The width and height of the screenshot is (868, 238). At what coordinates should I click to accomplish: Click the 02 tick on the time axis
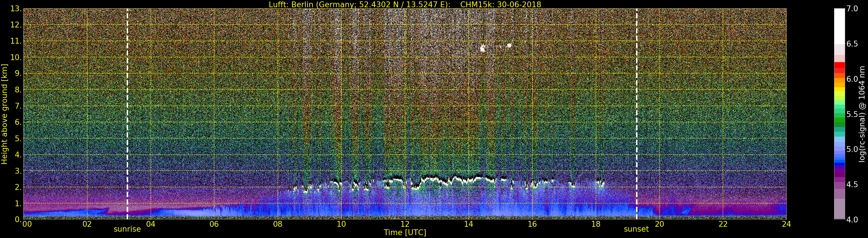pyautogui.click(x=87, y=224)
